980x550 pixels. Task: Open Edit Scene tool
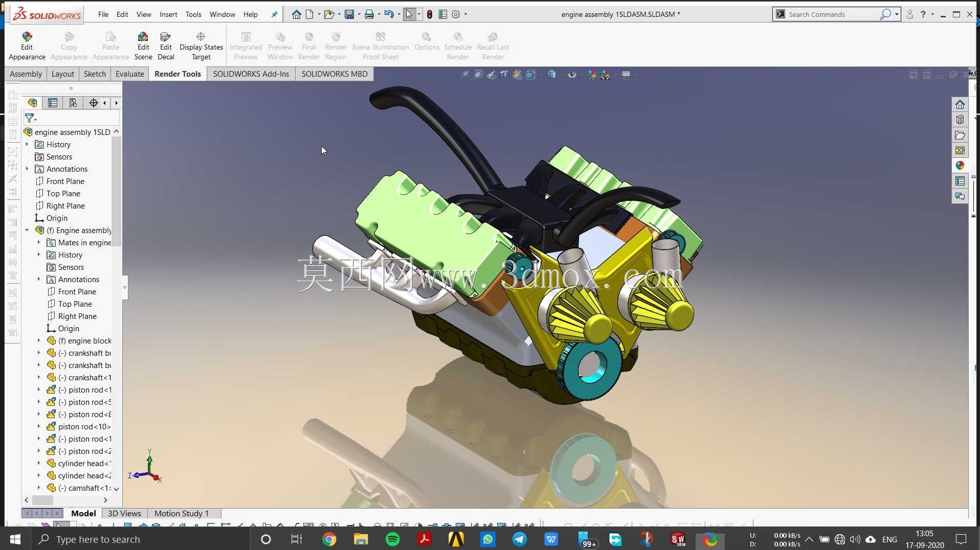[143, 46]
